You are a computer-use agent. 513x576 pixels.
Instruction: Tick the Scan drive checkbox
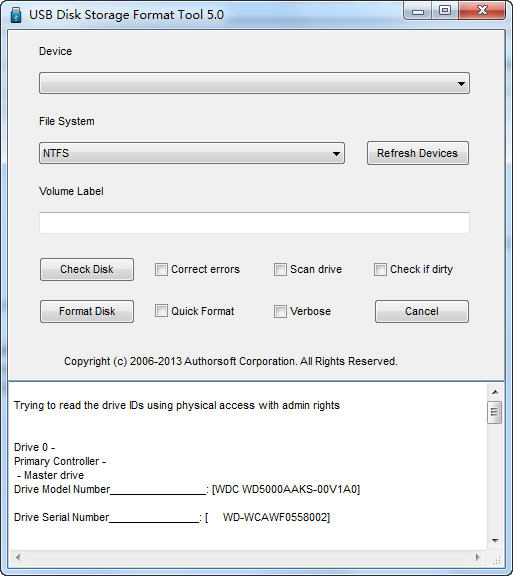pyautogui.click(x=280, y=269)
